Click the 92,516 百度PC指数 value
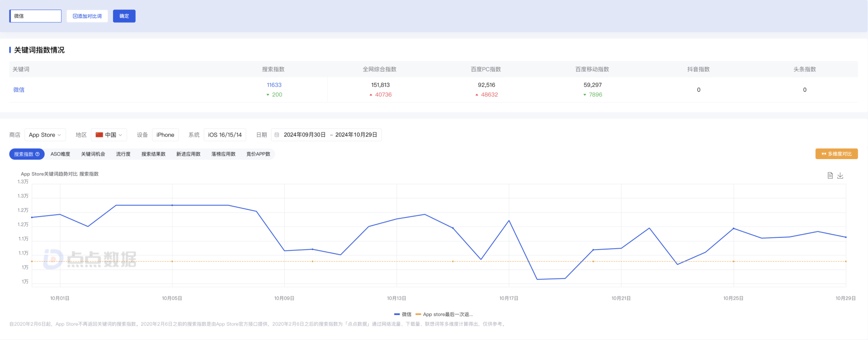868x340 pixels. (x=486, y=85)
